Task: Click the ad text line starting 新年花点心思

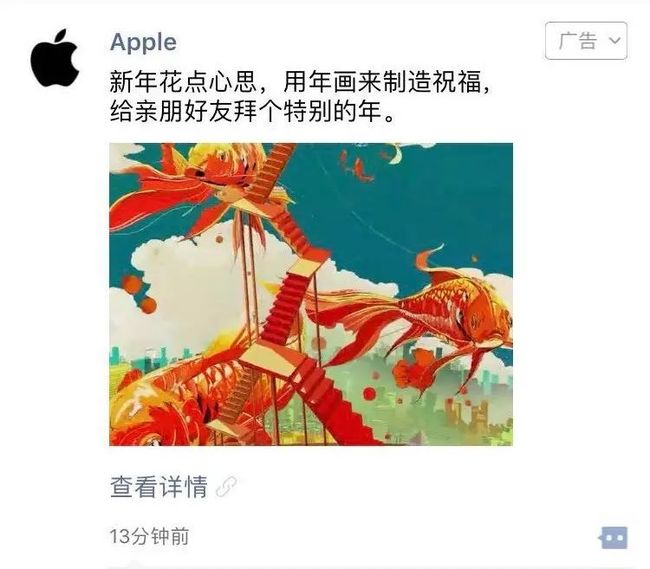Action: click(x=300, y=82)
